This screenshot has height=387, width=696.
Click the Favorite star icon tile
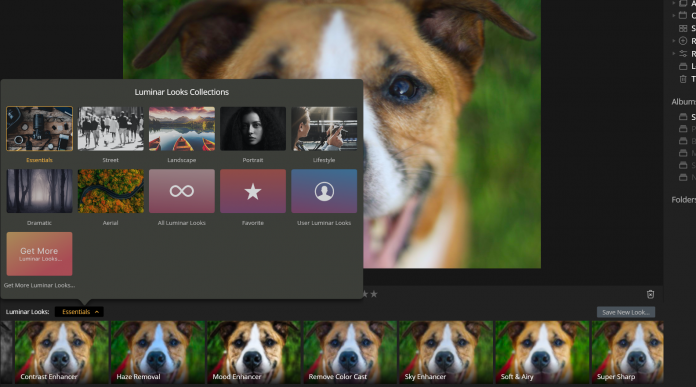click(x=253, y=191)
